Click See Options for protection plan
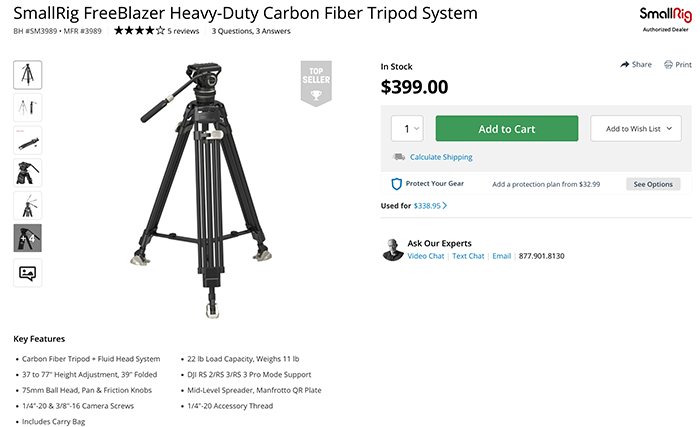 [653, 184]
